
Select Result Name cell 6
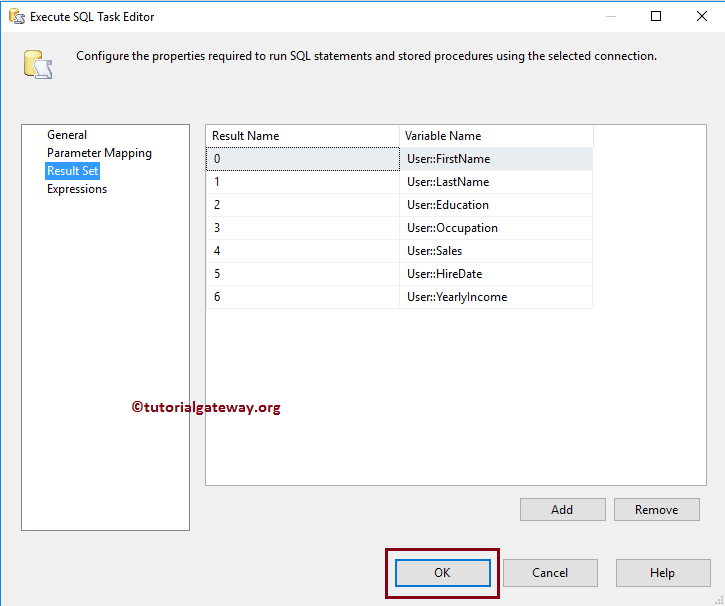[303, 297]
